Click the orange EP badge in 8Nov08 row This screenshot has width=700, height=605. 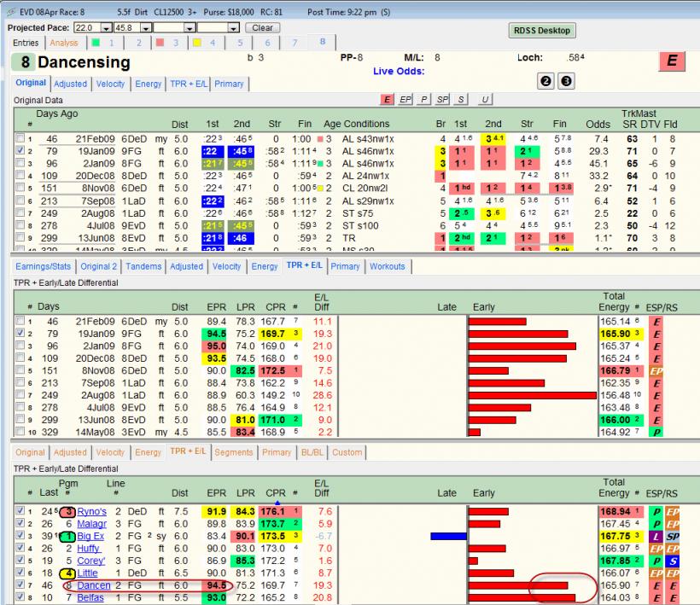click(x=656, y=370)
